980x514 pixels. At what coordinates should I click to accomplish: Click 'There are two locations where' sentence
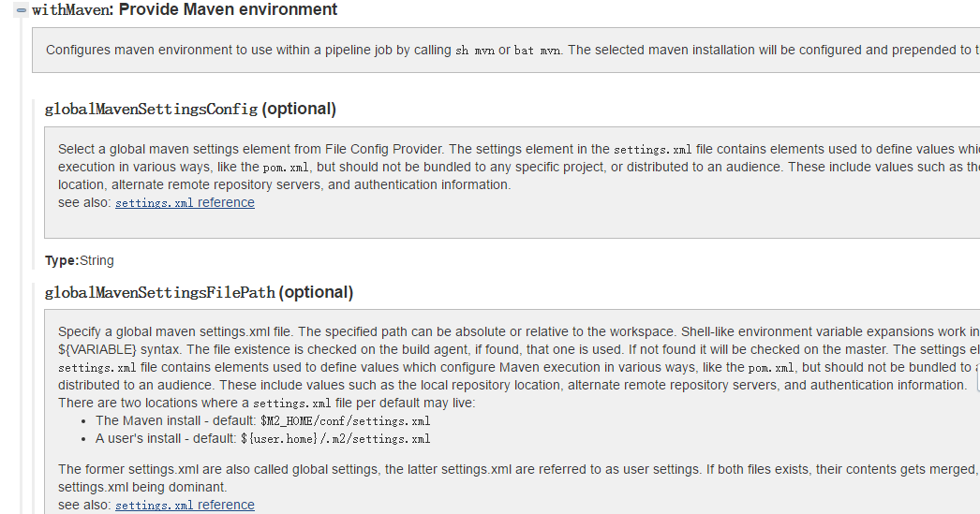click(266, 403)
